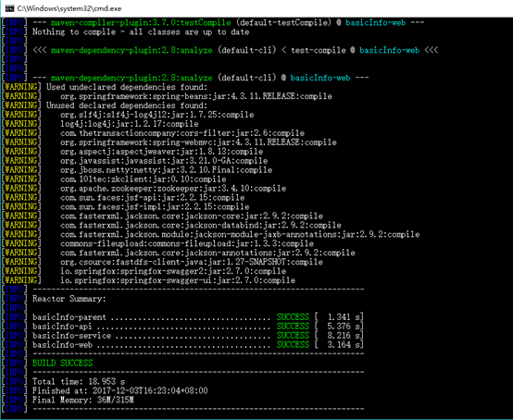Click the springfox-swagger-ui dependency line

(178, 280)
